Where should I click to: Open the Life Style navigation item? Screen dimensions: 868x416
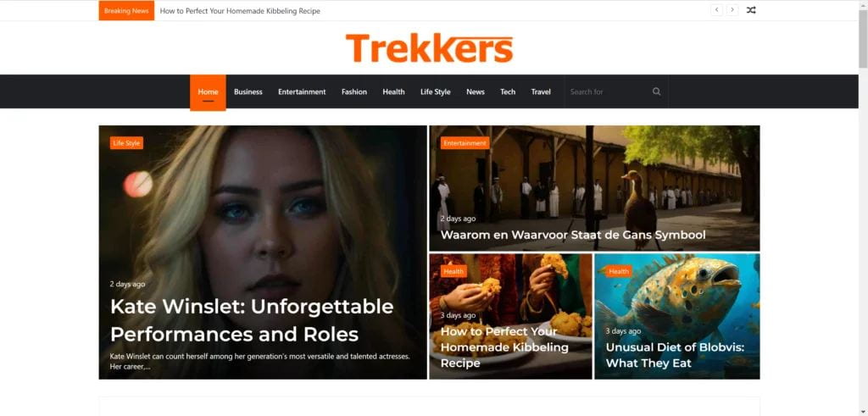[x=435, y=92]
